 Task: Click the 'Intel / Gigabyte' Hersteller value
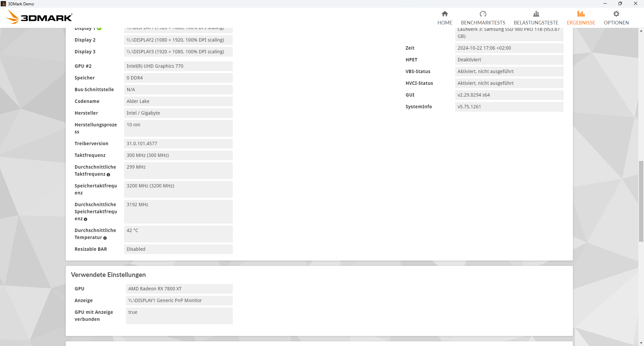[178, 113]
